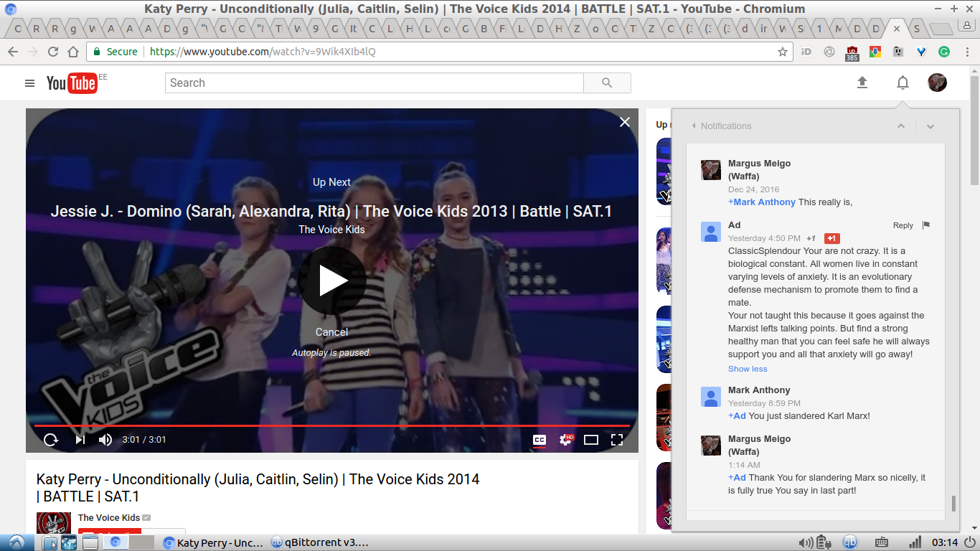Toggle theater mode in player
The width and height of the screenshot is (980, 551).
click(x=591, y=440)
